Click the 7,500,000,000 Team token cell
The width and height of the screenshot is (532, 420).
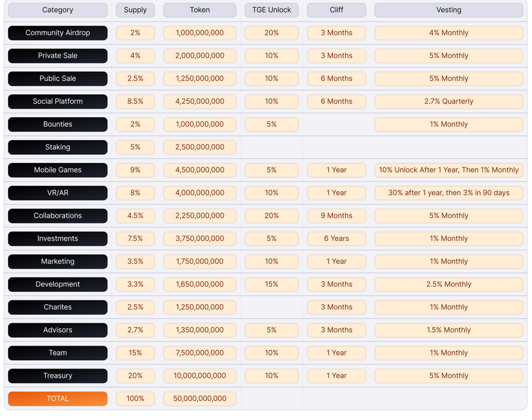[199, 353]
